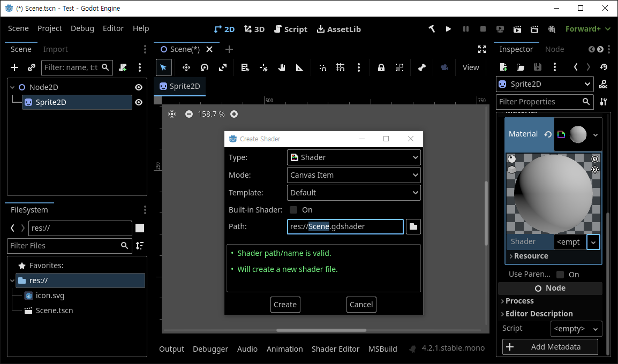Click the viewport horizontal scrollbar
The height and width of the screenshot is (364, 618).
click(321, 330)
